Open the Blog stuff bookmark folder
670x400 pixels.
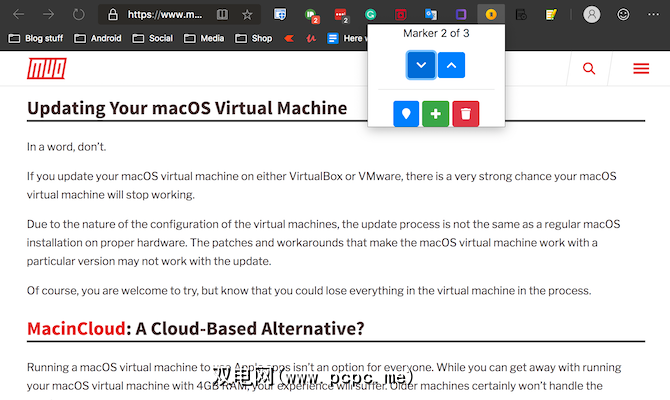click(x=36, y=38)
